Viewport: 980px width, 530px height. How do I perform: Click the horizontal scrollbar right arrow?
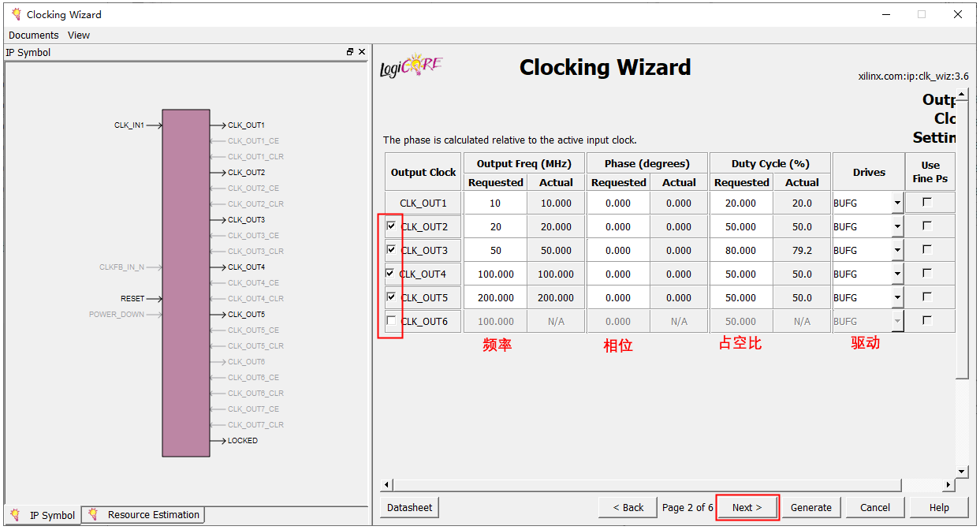click(949, 485)
